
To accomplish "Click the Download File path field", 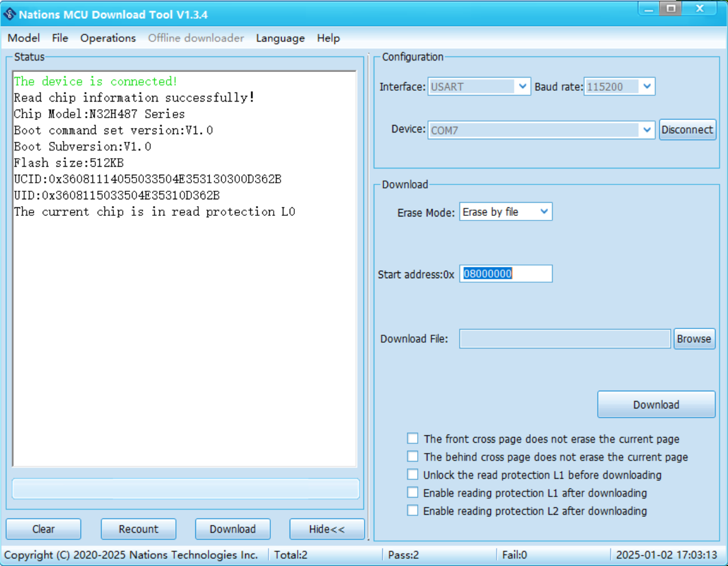I will pyautogui.click(x=565, y=339).
